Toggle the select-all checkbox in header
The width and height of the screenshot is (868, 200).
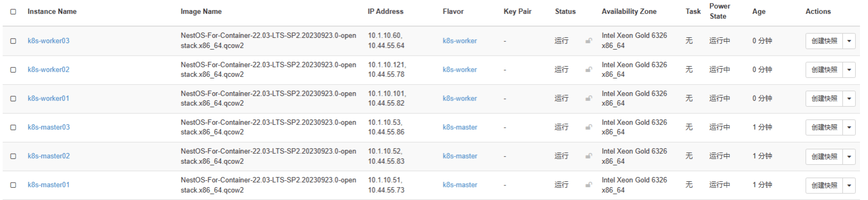coord(13,12)
